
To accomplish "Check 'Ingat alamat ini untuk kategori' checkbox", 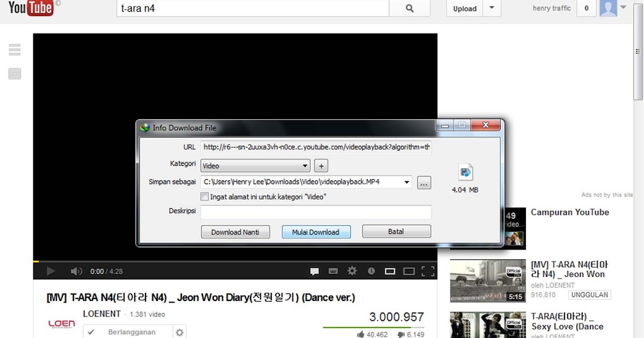I will (x=204, y=196).
